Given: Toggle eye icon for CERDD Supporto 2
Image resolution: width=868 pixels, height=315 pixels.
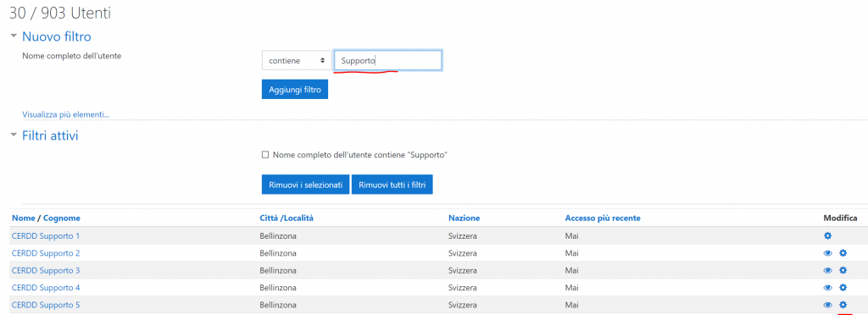Looking at the screenshot, I should coord(828,253).
